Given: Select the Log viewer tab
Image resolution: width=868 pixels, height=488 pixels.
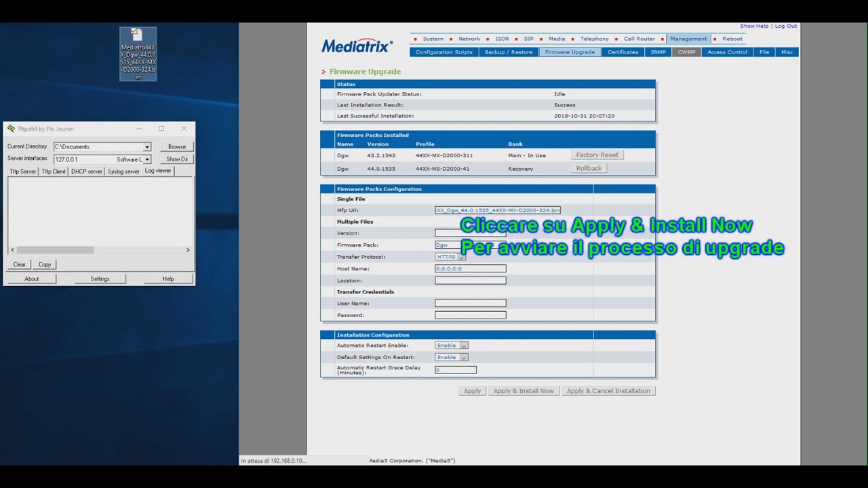Looking at the screenshot, I should click(158, 171).
